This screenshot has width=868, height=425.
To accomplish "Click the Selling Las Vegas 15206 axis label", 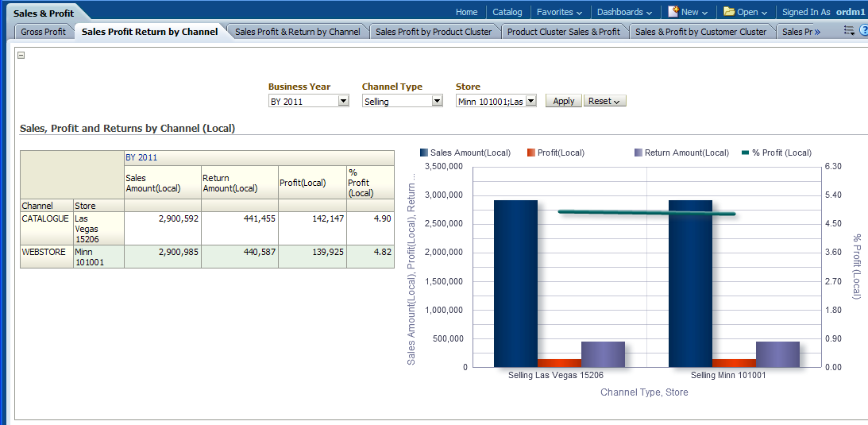I will tap(555, 375).
